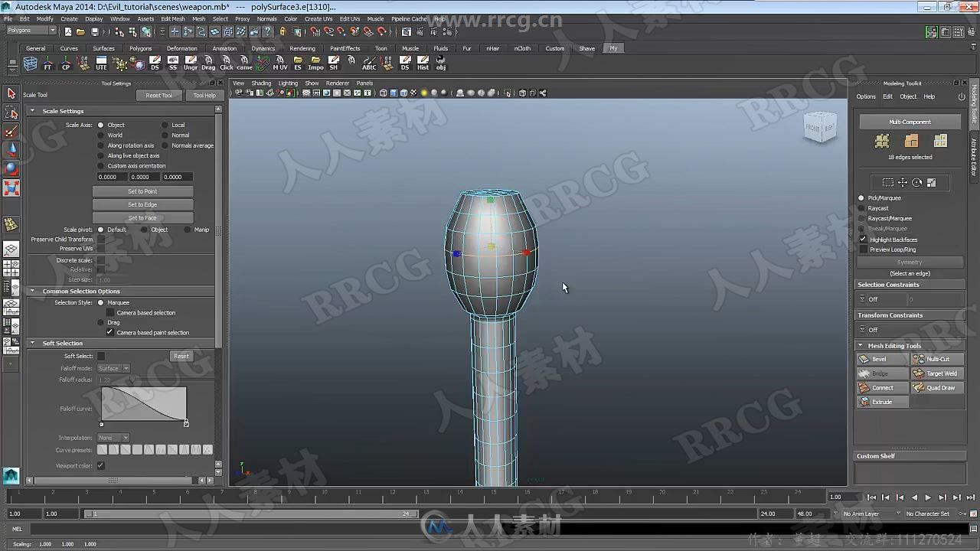Click the move transform icon in Modeling Toolkit
The image size is (980, 551).
click(903, 182)
